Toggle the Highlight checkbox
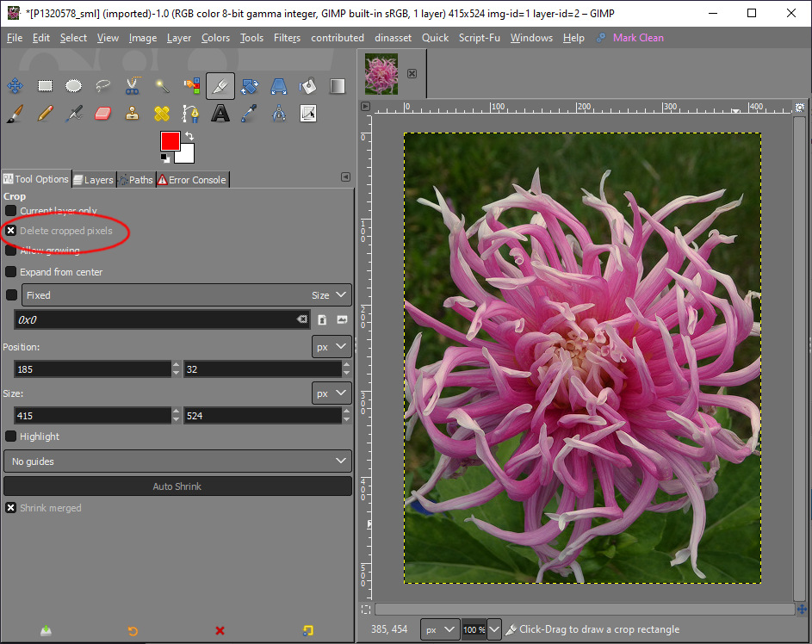This screenshot has height=644, width=812. (11, 437)
